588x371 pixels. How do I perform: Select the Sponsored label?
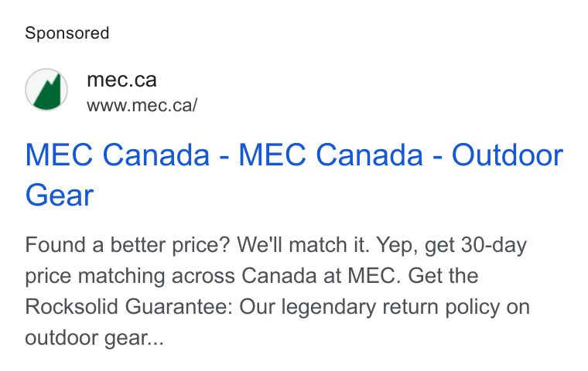coord(67,33)
